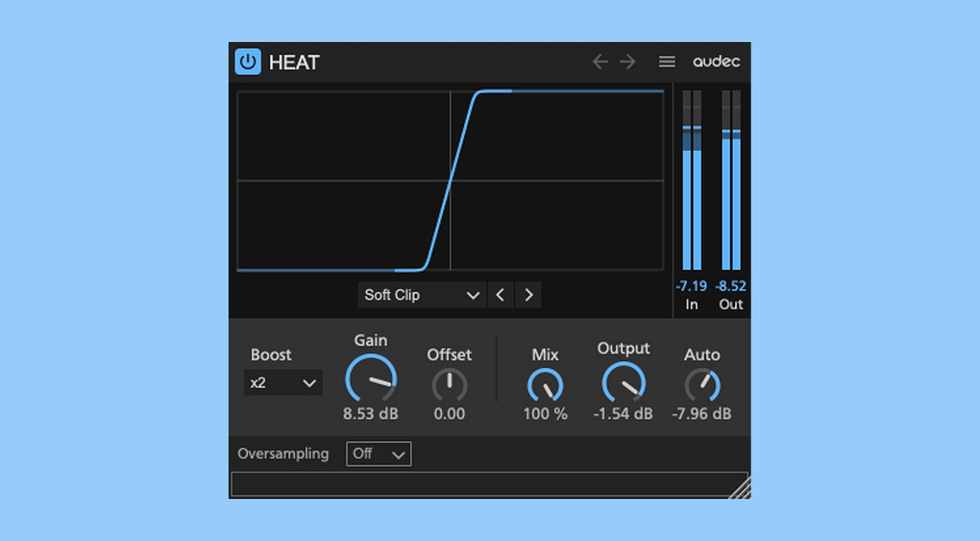Click the audec logo
The image size is (980, 541).
pos(717,61)
